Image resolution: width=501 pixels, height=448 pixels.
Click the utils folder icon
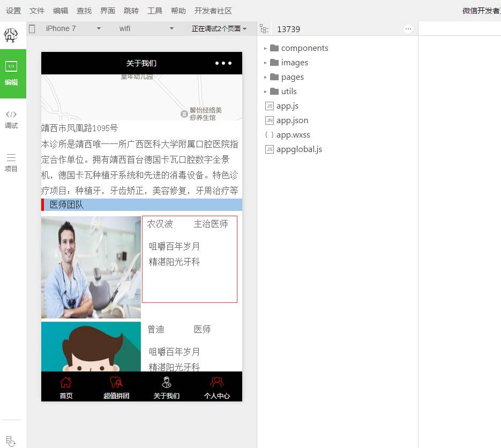274,91
